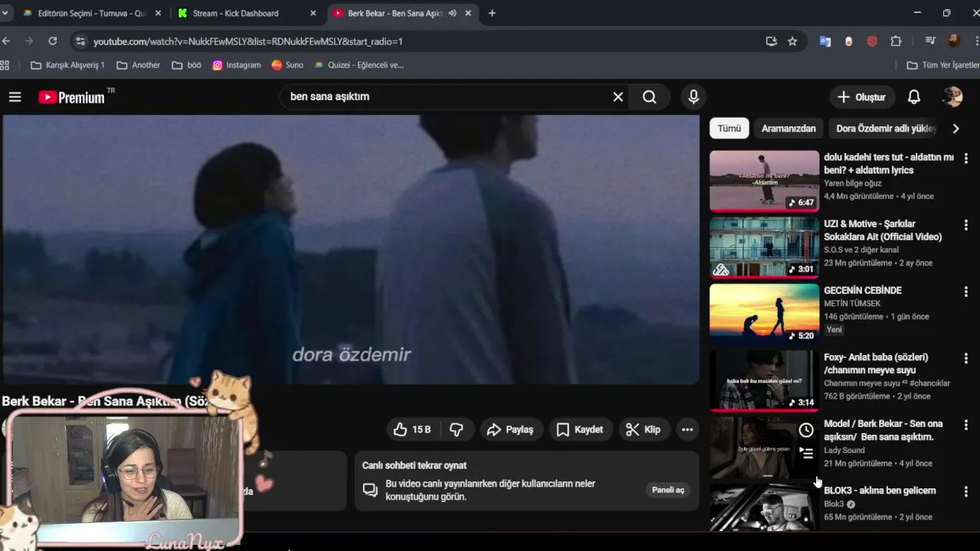The image size is (980, 551).
Task: Like the video with 15 B likes
Action: pyautogui.click(x=412, y=429)
